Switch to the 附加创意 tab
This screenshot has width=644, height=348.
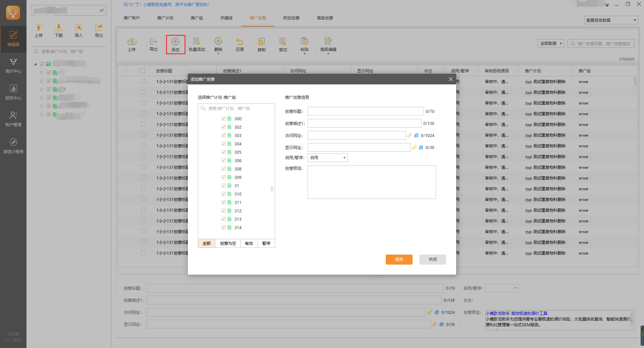tap(291, 18)
